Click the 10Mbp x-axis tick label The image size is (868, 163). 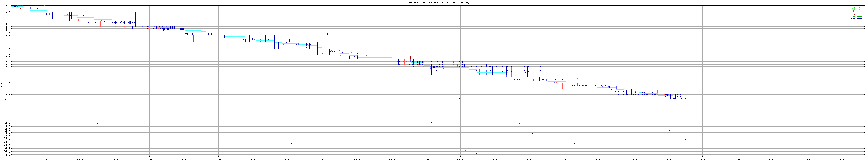[x=45, y=159]
